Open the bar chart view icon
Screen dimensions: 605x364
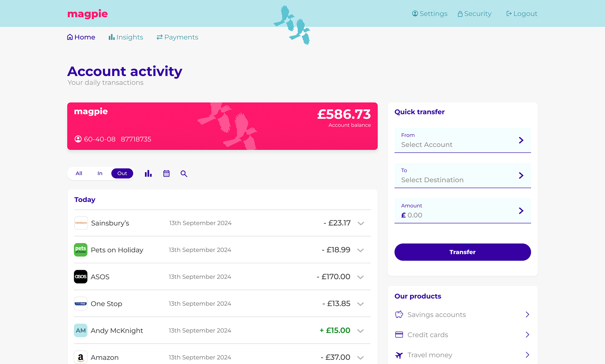tap(148, 173)
